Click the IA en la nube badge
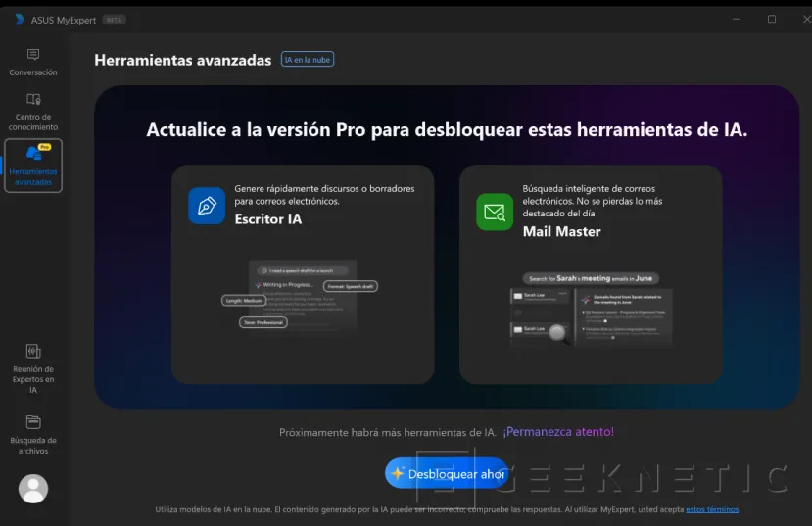The height and width of the screenshot is (526, 812). tap(307, 60)
